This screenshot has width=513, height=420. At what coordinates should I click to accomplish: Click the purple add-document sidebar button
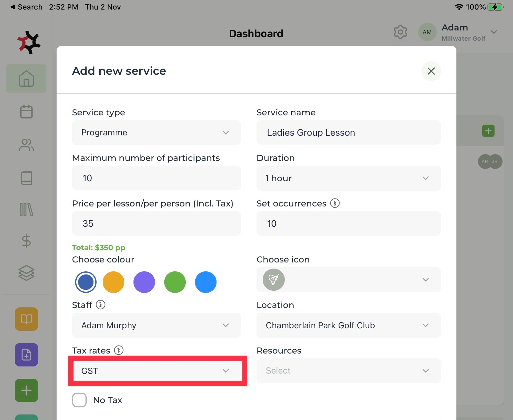(26, 355)
